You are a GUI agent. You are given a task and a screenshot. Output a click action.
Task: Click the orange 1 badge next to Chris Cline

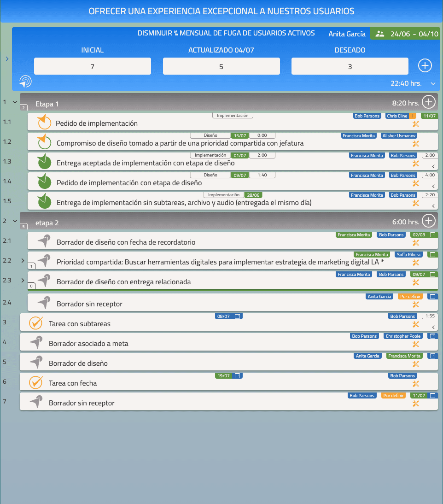(x=413, y=116)
